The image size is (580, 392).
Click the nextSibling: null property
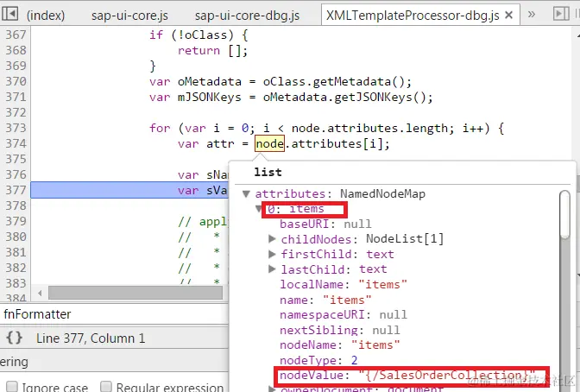pos(339,330)
